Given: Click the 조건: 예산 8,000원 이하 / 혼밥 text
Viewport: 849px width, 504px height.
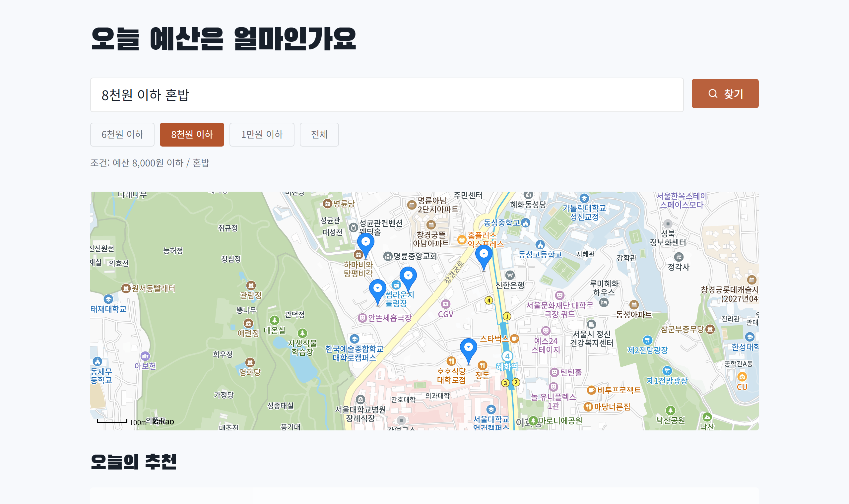Looking at the screenshot, I should (x=150, y=163).
